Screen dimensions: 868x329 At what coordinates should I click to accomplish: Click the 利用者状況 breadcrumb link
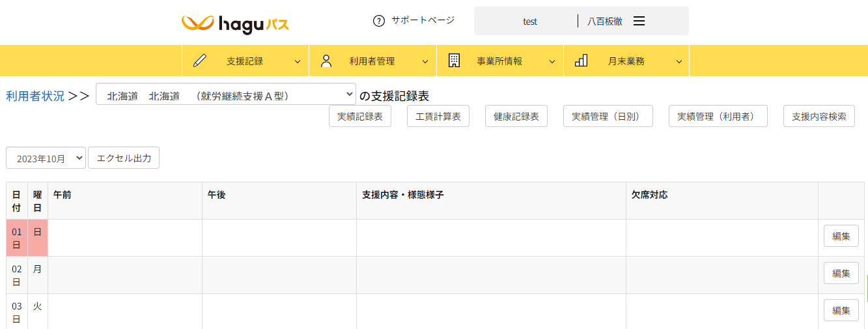coord(35,96)
